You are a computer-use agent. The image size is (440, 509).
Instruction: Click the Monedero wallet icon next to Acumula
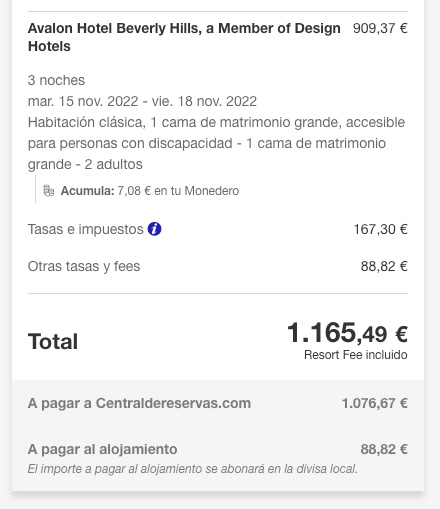coord(49,191)
